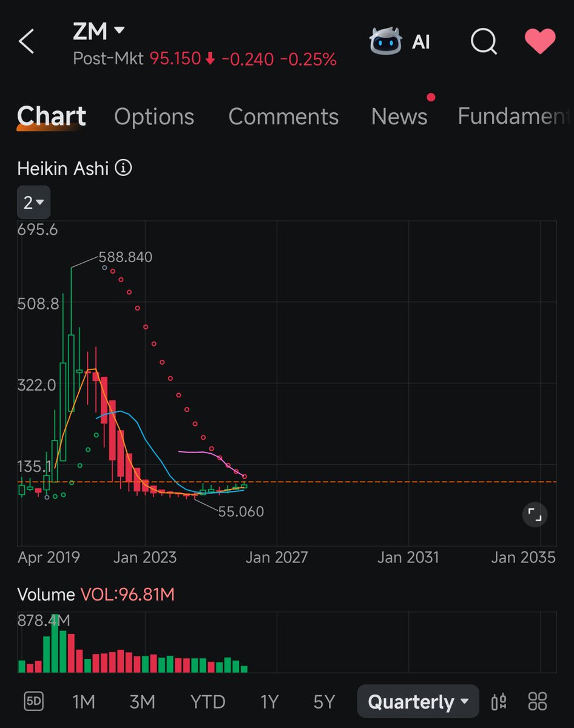Viewport: 574px width, 728px height.
Task: Switch to the News tab
Action: click(399, 116)
